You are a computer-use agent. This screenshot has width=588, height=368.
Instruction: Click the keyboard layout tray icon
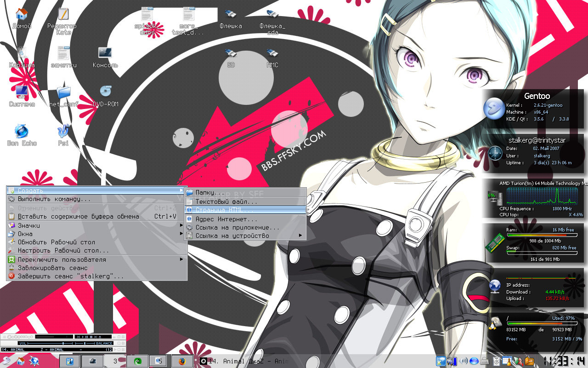(485, 361)
